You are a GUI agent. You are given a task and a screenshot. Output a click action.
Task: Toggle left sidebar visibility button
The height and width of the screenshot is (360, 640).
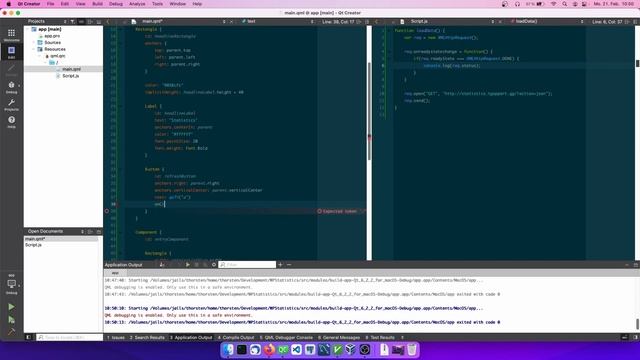(28, 337)
